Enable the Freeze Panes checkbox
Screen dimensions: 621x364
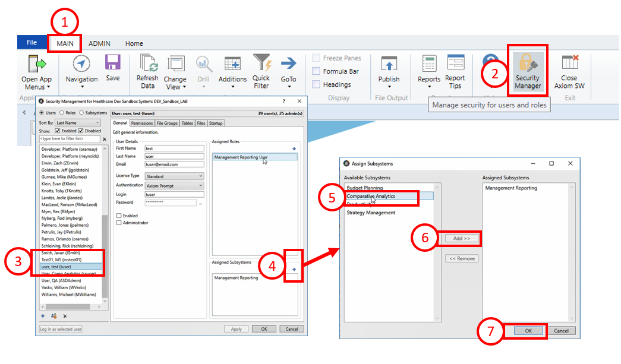tap(316, 58)
